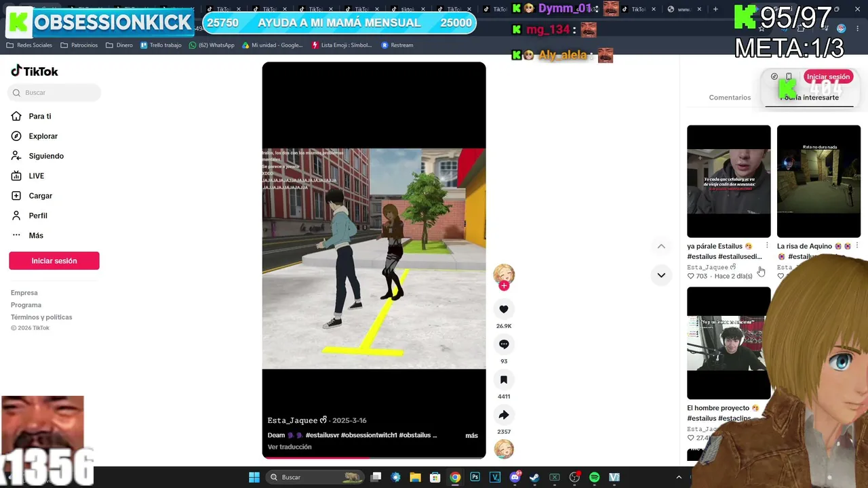Image resolution: width=868 pixels, height=488 pixels.
Task: Open the Programa footer link
Action: 26,305
